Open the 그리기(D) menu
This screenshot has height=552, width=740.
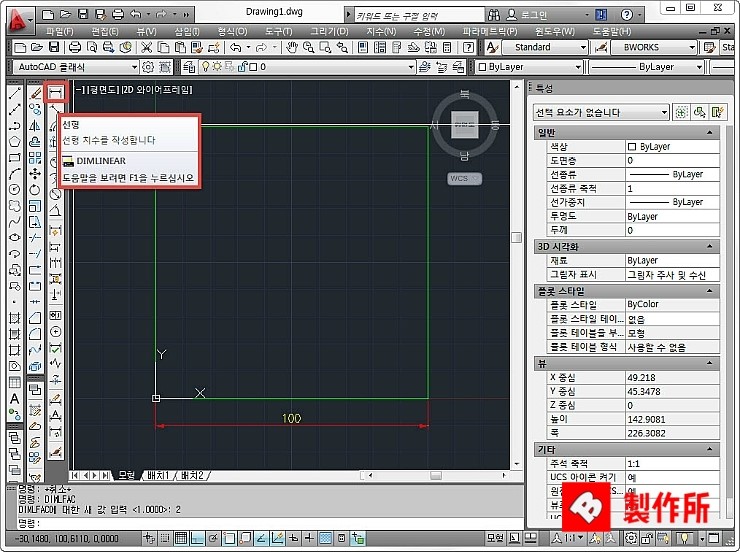(x=329, y=32)
